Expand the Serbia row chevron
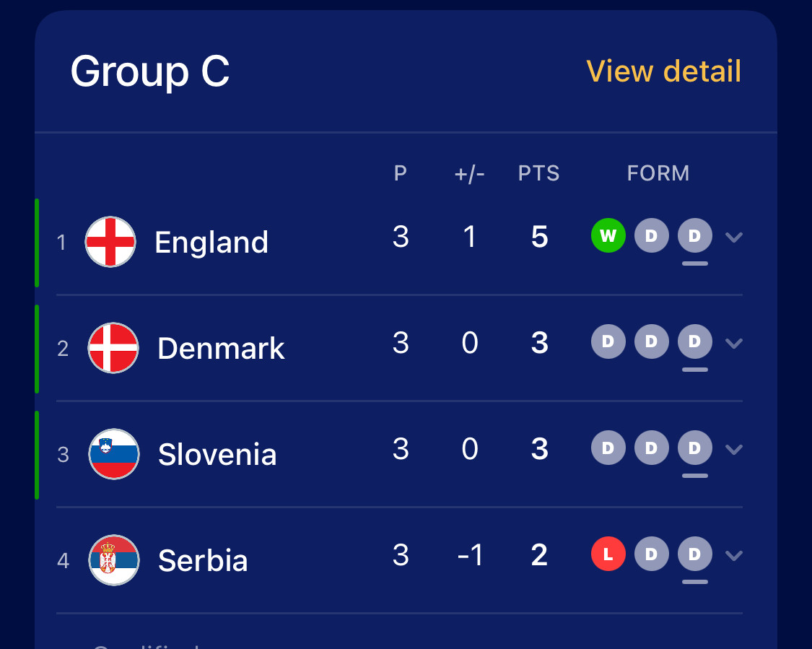Screen dimensions: 812x649 (x=734, y=555)
